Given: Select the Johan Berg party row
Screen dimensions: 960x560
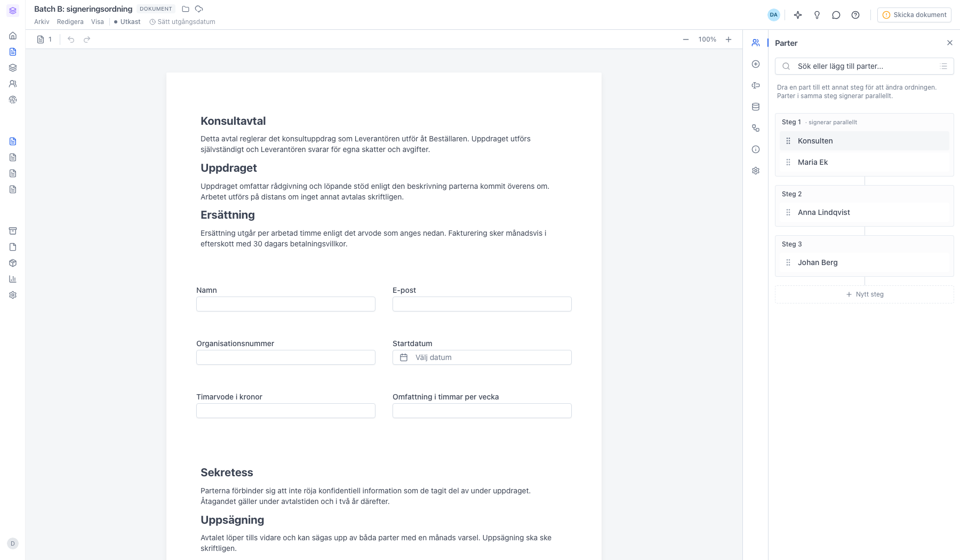Looking at the screenshot, I should (865, 262).
